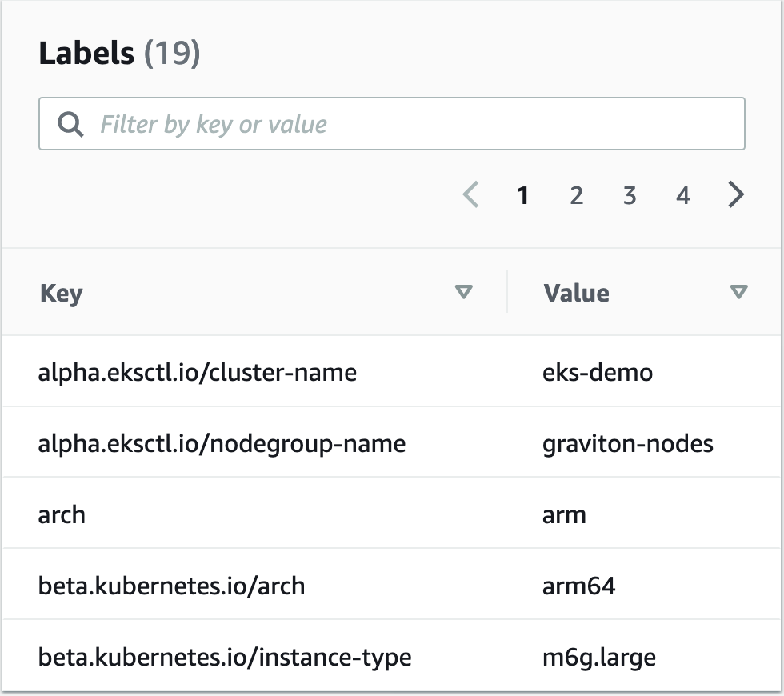This screenshot has height=696, width=784.
Task: Sort labels by the Key column arrow
Action: 464,293
